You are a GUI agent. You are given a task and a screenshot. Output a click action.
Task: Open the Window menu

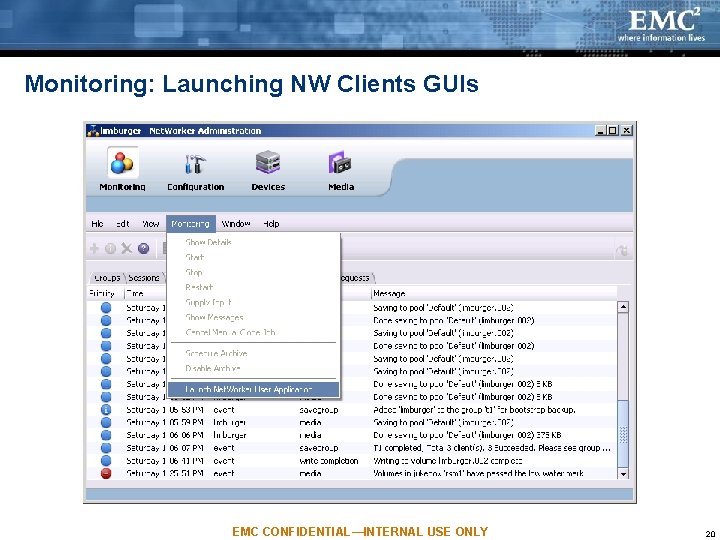tap(236, 224)
